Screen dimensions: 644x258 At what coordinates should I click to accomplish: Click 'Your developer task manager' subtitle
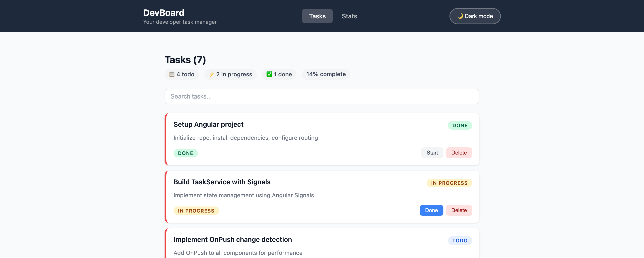pyautogui.click(x=180, y=22)
